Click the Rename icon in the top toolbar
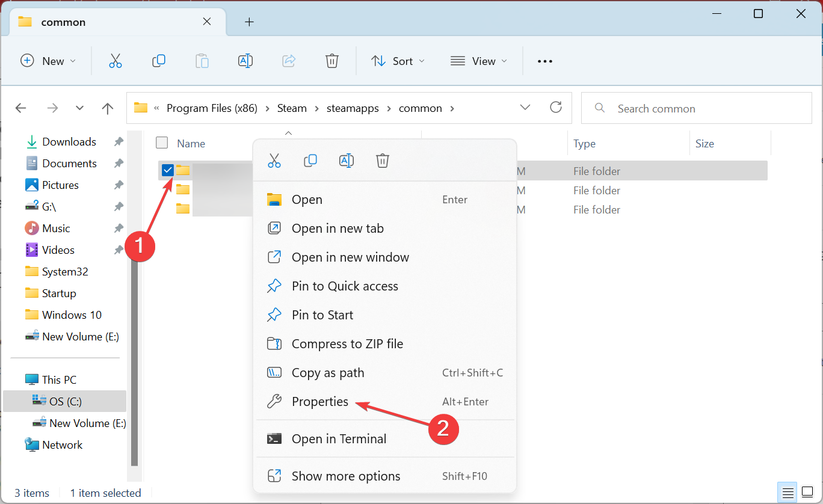Image resolution: width=823 pixels, height=504 pixels. pos(245,61)
